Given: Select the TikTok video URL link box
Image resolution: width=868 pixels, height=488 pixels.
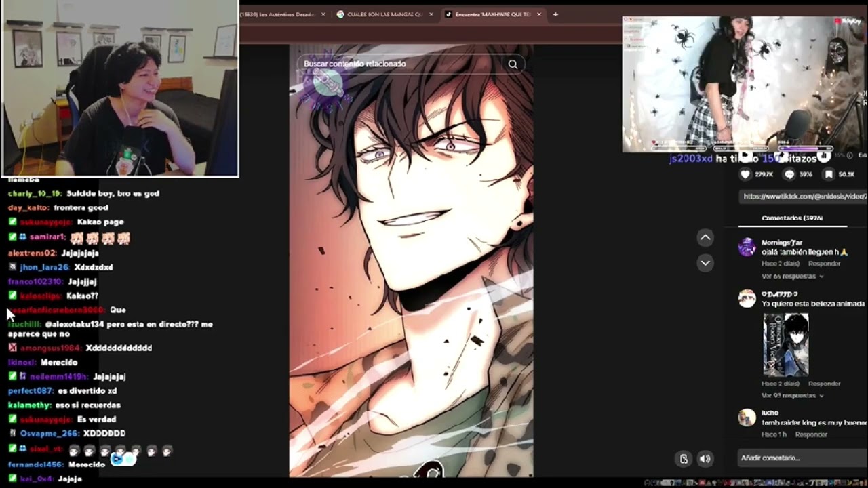Looking at the screenshot, I should pos(804,196).
